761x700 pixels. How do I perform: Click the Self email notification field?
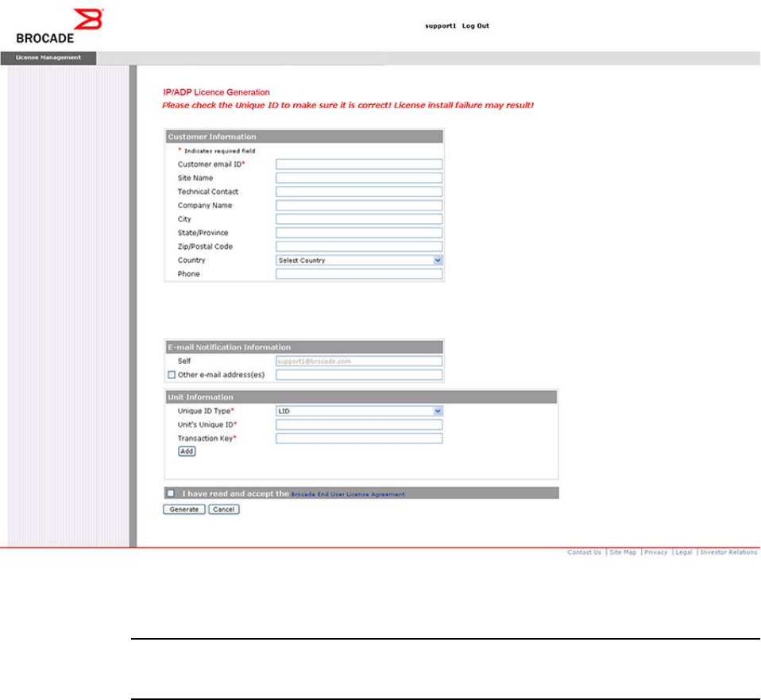tap(359, 362)
